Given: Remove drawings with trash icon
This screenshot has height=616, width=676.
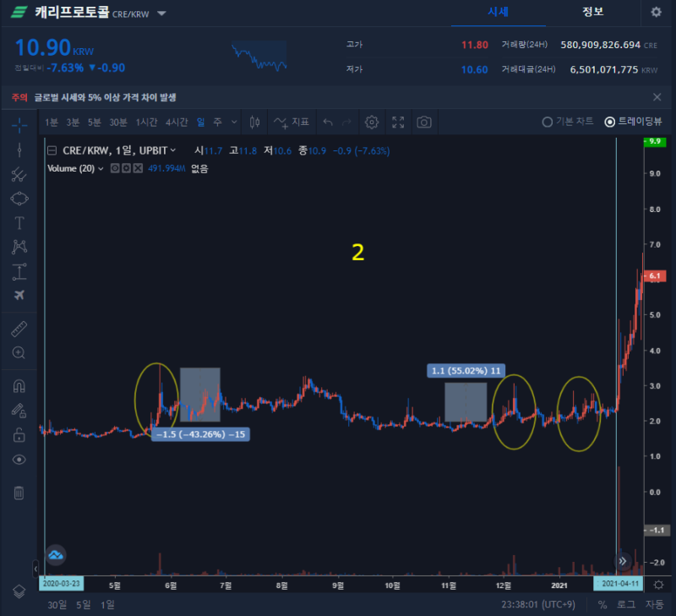Looking at the screenshot, I should (19, 493).
